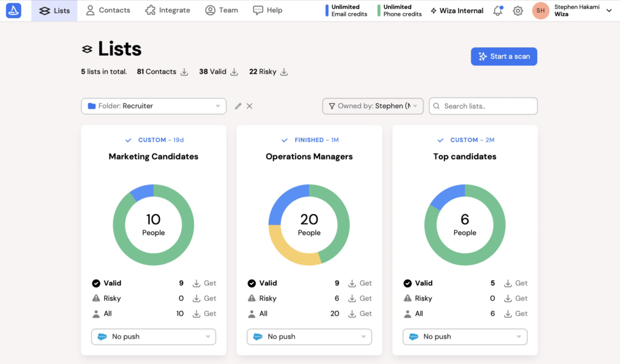
Task: Download the 22 Risky contacts
Action: point(284,72)
